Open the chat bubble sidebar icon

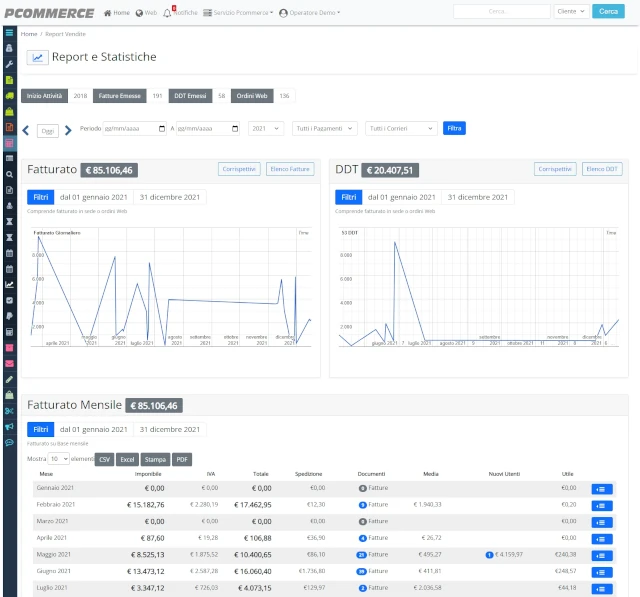coord(9,443)
